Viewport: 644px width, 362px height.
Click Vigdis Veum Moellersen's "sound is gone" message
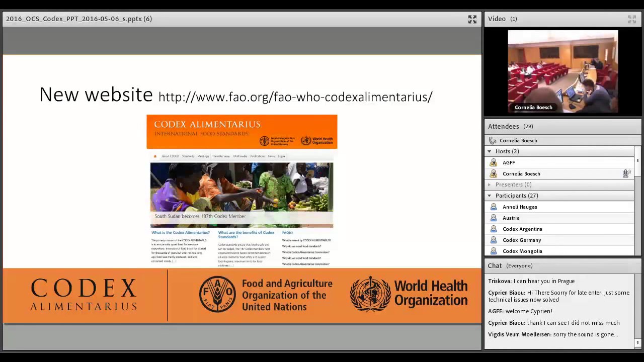(553, 334)
